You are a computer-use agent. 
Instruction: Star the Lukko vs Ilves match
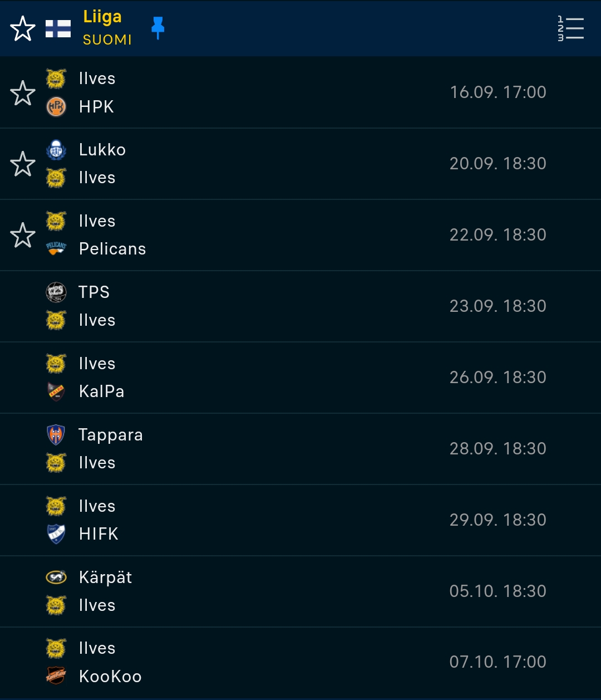23,164
